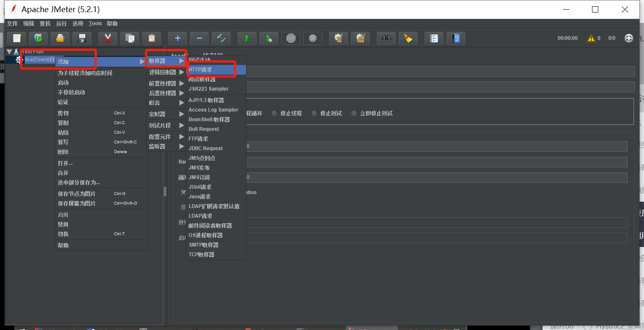644x330 pixels.
Task: Expand the 定时器 submenu
Action: pos(166,114)
